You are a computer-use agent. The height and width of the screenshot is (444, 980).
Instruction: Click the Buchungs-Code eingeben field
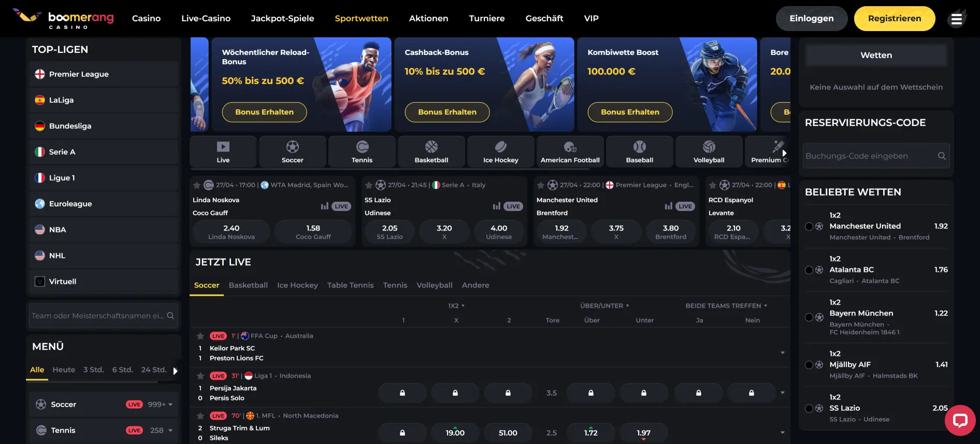click(x=876, y=156)
